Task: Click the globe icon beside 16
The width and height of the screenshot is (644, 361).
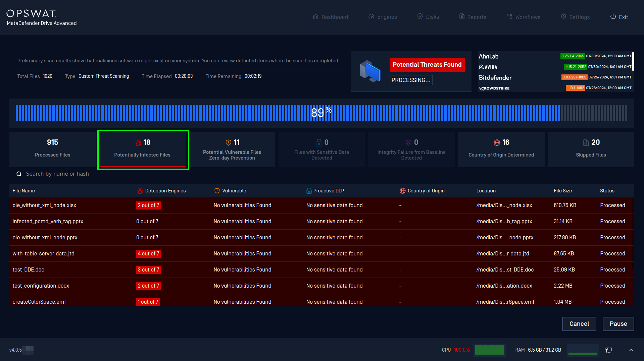Action: click(x=497, y=142)
